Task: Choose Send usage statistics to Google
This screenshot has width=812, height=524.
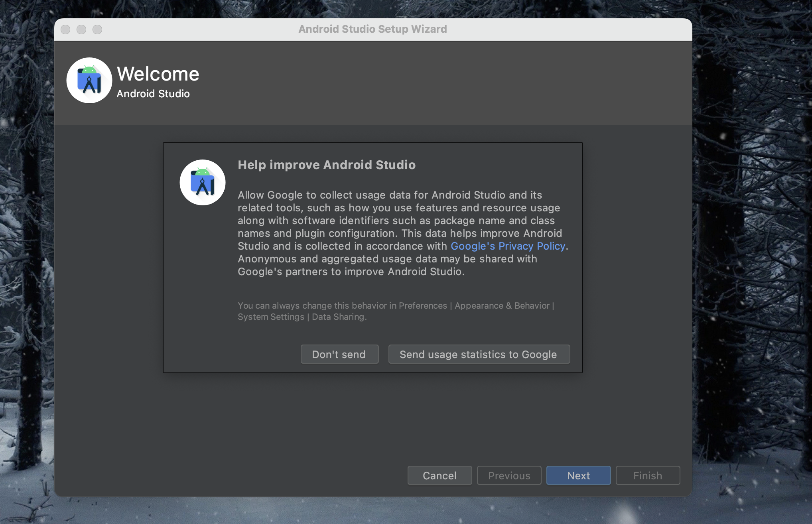Action: (x=479, y=354)
